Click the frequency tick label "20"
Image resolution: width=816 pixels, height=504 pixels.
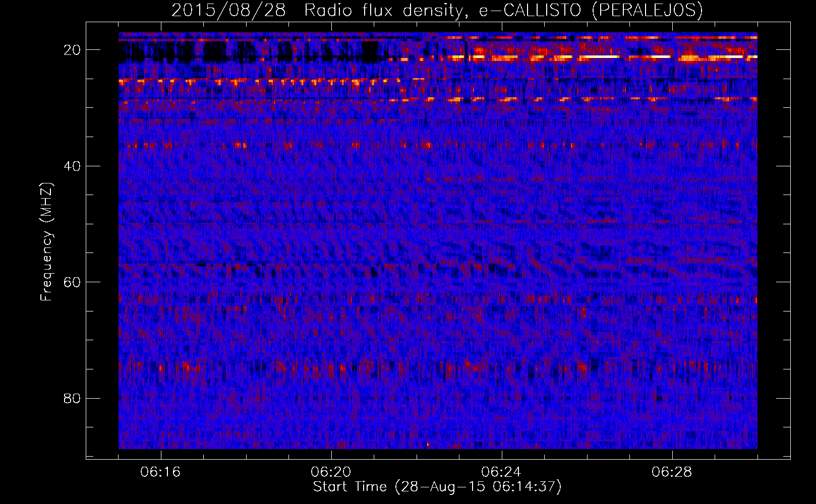(x=72, y=50)
